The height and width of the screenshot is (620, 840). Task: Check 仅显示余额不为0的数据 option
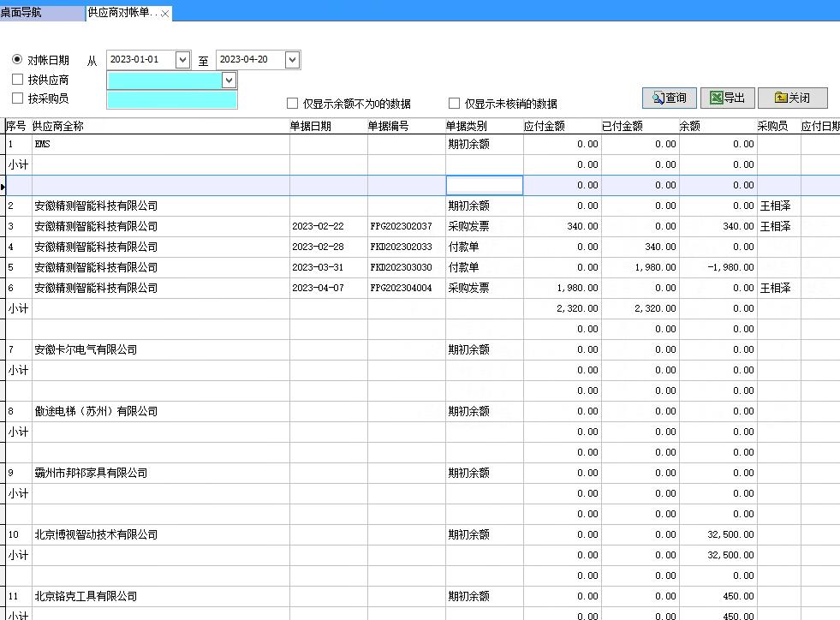click(293, 104)
